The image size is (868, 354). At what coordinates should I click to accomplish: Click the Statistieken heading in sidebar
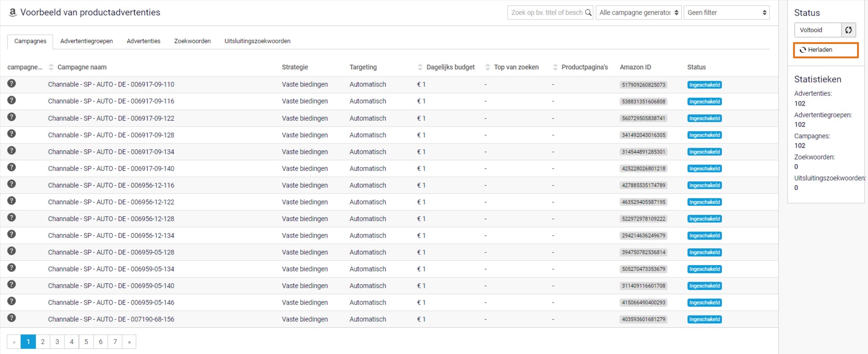click(817, 79)
